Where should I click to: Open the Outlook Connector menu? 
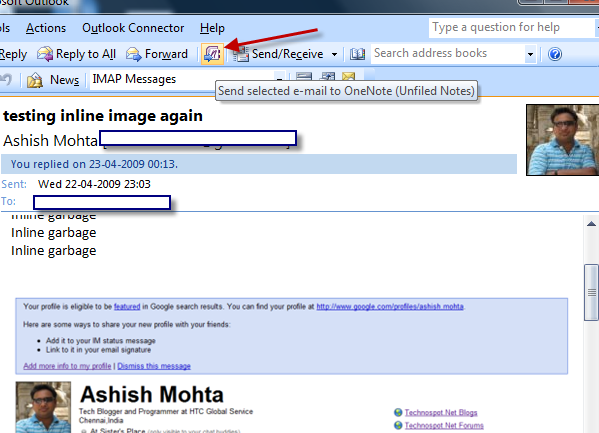coord(133,28)
